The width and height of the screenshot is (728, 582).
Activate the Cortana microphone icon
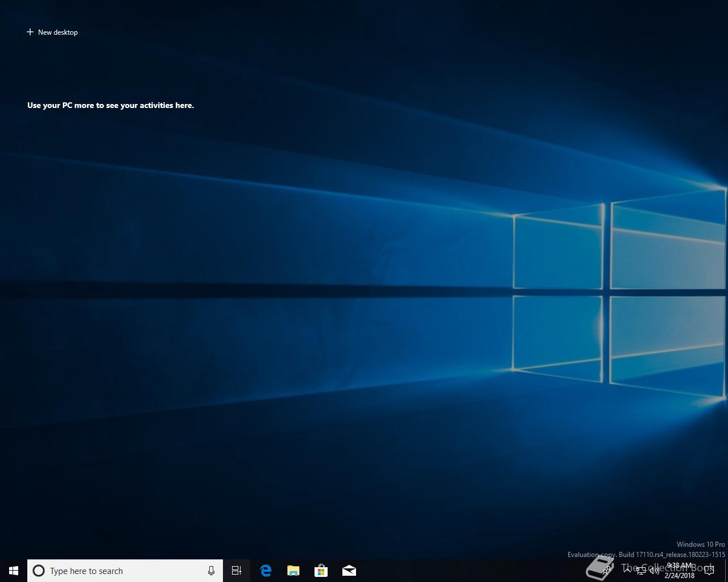click(x=211, y=571)
